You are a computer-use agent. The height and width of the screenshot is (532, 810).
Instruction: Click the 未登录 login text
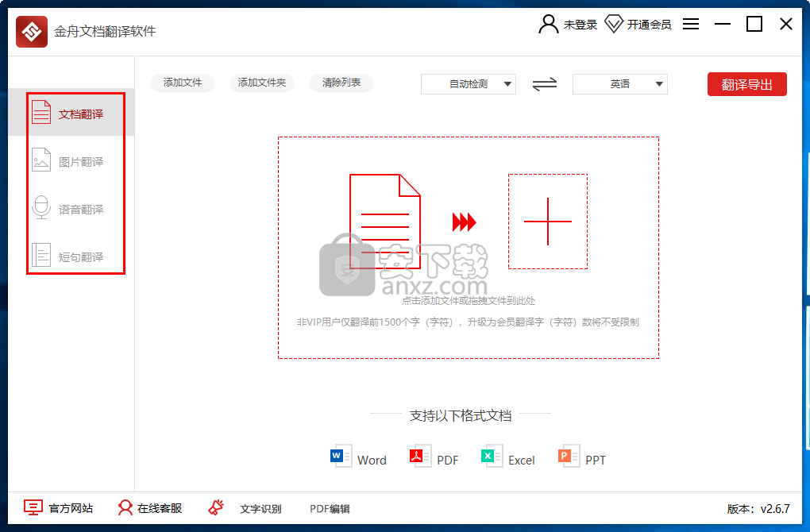click(x=580, y=25)
